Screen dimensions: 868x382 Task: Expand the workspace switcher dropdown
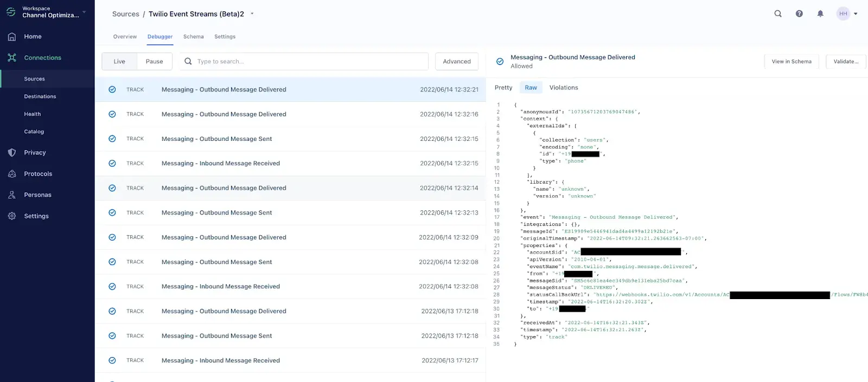point(84,12)
